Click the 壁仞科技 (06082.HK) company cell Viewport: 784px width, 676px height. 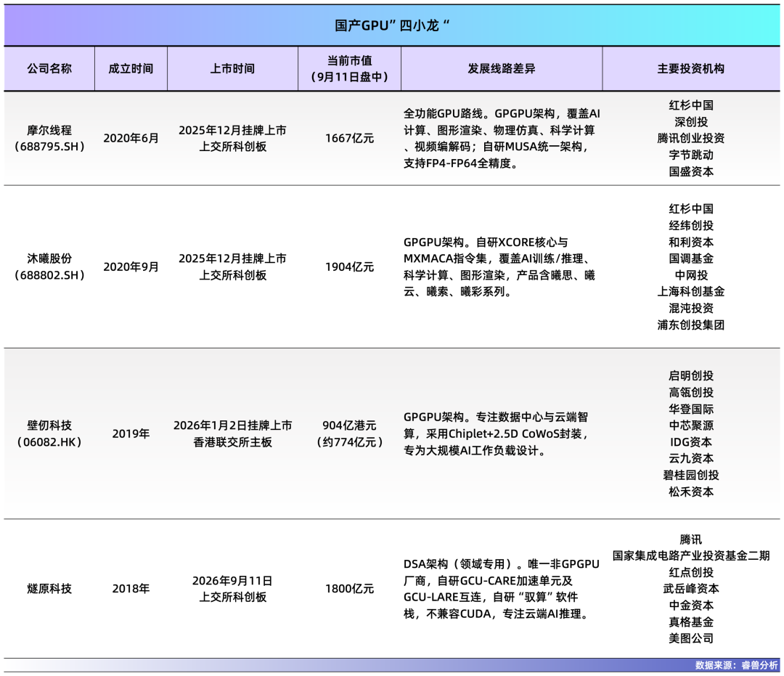49,433
